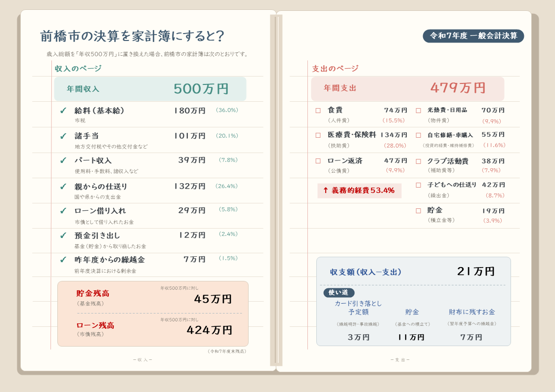Image resolution: width=555 pixels, height=392 pixels.
Task: Click the 70万円 utilities amount
Action: tap(493, 110)
